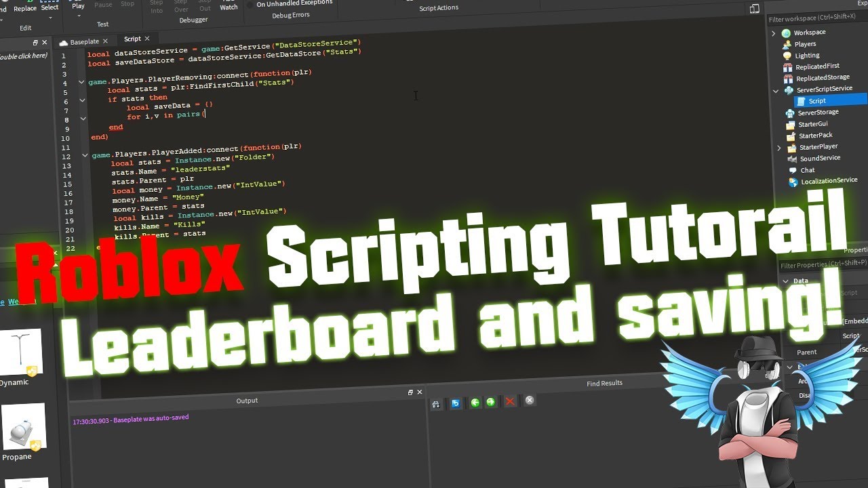
Task: Click the Step Out debugger button
Action: [x=205, y=6]
